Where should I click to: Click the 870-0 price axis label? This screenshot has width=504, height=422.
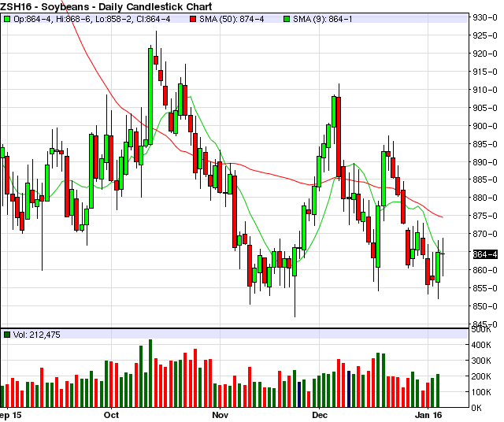pyautogui.click(x=485, y=234)
